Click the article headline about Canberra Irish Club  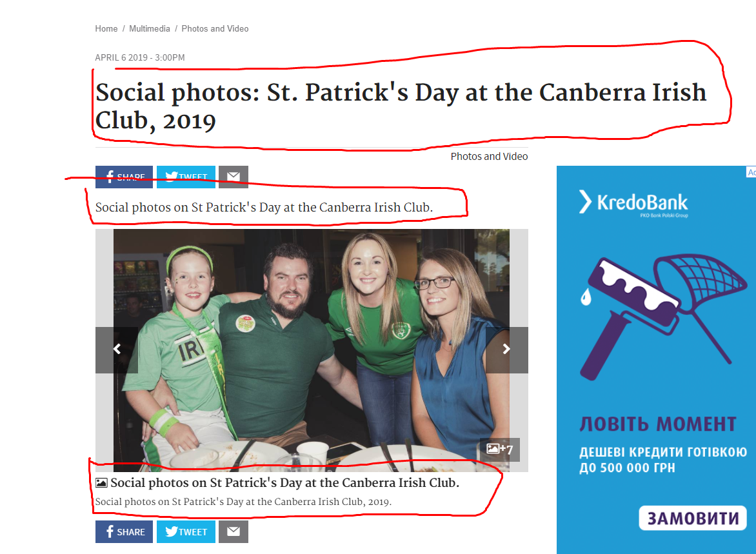pyautogui.click(x=400, y=106)
